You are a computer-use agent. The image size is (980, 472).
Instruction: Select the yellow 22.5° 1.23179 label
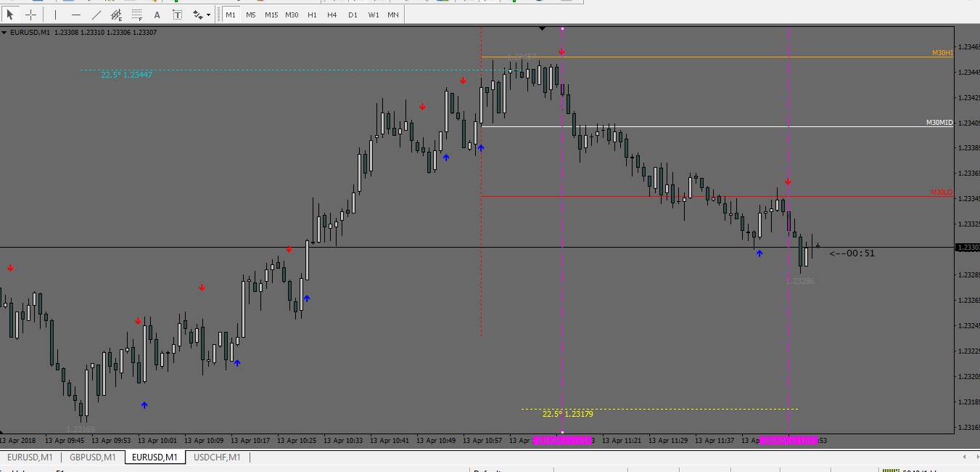tap(568, 414)
